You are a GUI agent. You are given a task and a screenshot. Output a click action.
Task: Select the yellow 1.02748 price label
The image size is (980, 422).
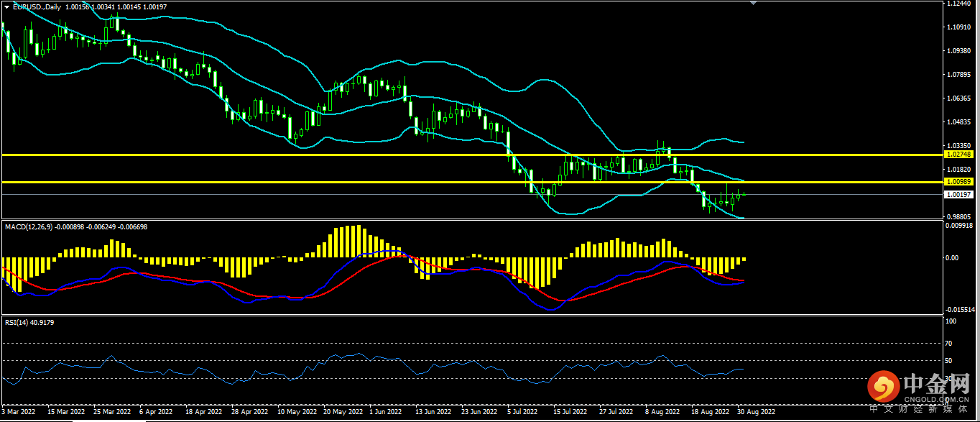coord(960,155)
